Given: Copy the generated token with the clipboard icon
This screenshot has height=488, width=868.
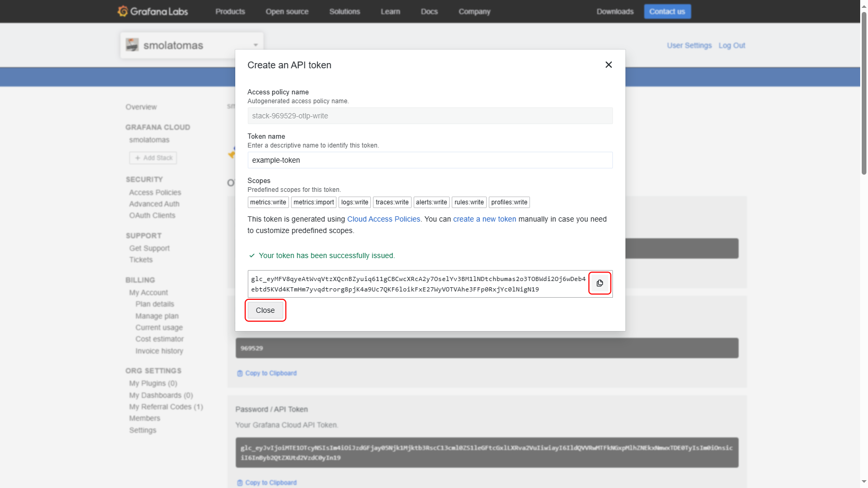Looking at the screenshot, I should 600,283.
